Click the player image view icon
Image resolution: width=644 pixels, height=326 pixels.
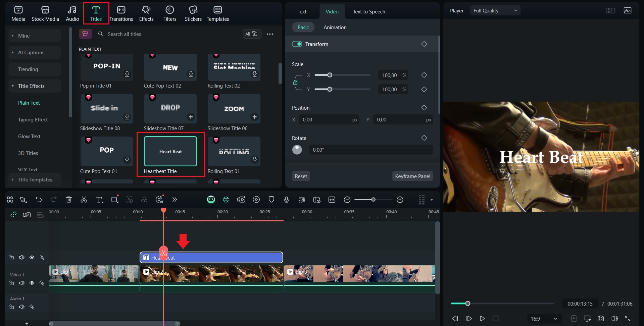pyautogui.click(x=628, y=10)
